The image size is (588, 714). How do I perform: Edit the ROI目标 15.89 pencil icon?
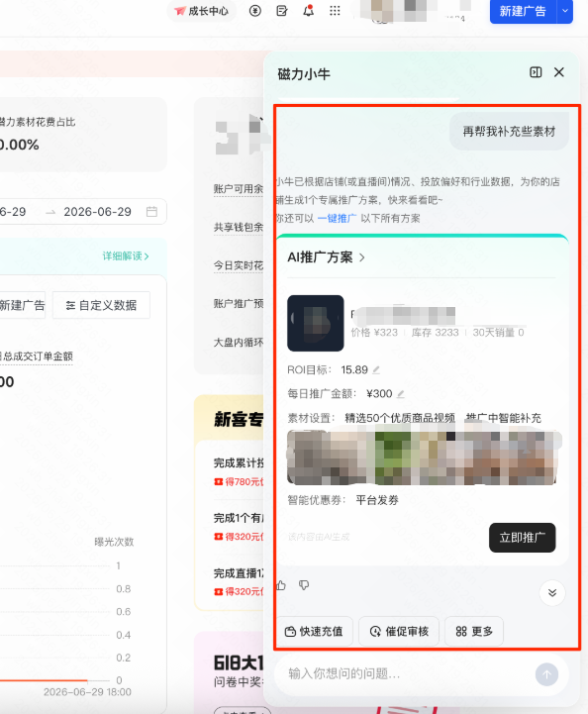376,370
